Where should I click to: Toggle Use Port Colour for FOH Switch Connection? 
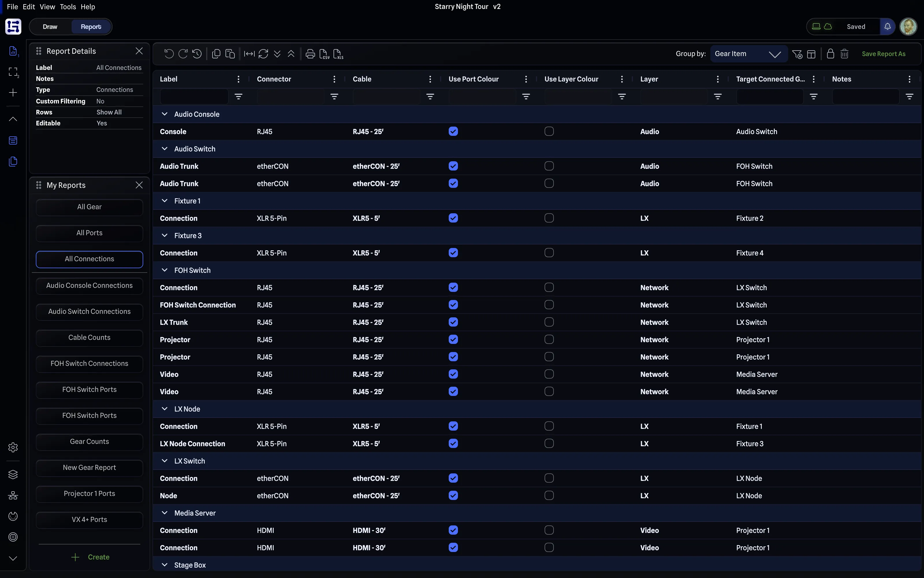click(x=453, y=305)
